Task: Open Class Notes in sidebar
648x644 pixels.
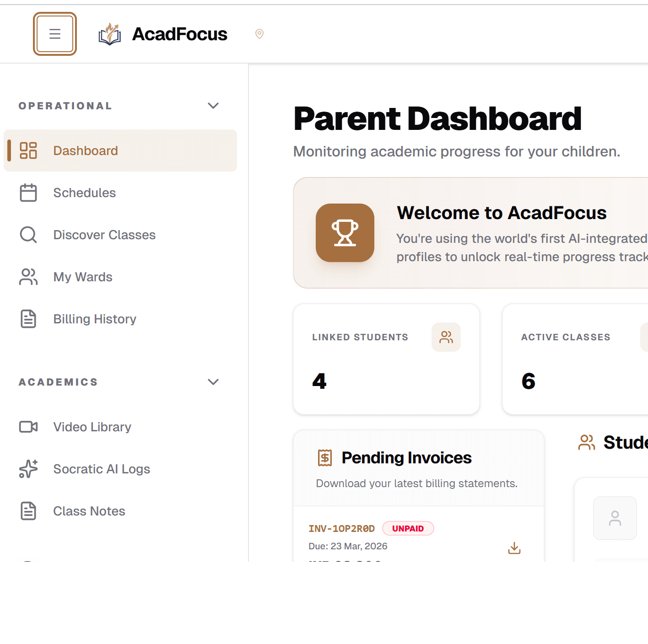Action: pyautogui.click(x=89, y=511)
